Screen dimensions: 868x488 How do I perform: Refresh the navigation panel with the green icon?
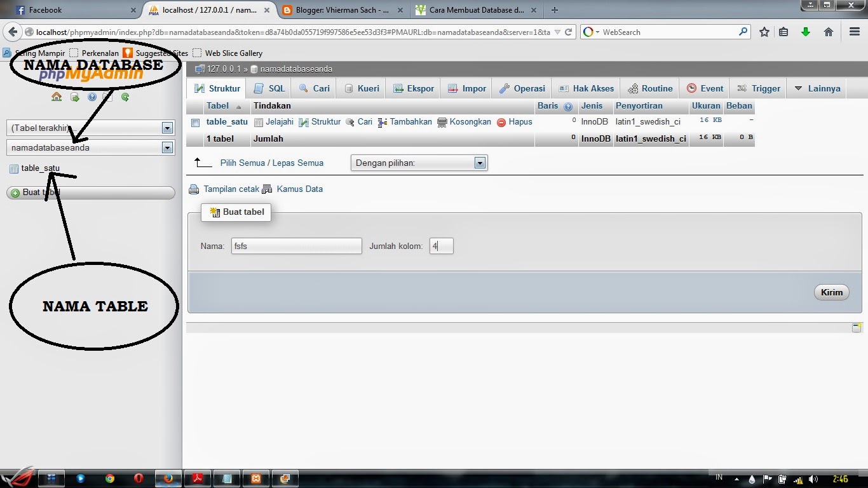(125, 97)
